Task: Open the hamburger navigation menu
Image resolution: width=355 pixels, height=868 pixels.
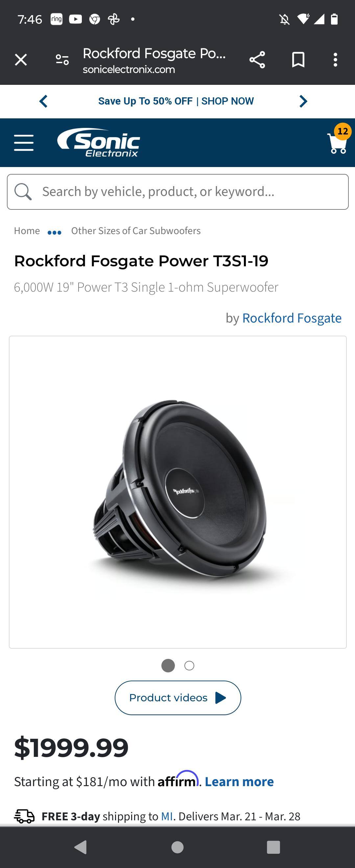Action: (24, 143)
